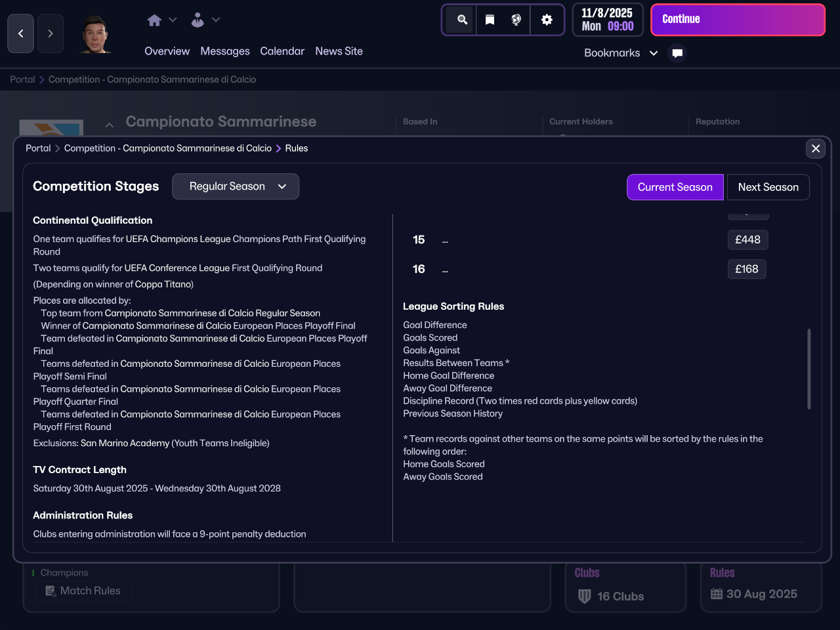Click the back navigation arrow

point(20,33)
